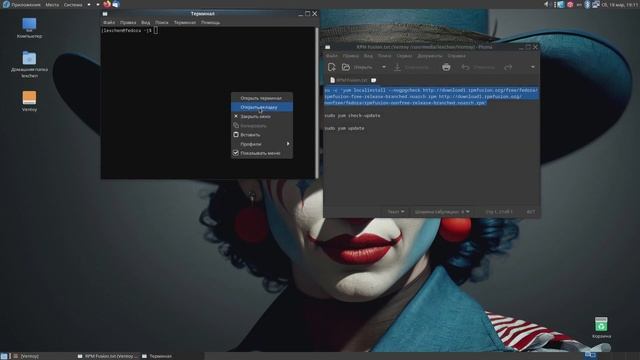Click the ВСТ insert mode indicator
Image resolution: width=640 pixels, height=360 pixels.
coord(531,212)
